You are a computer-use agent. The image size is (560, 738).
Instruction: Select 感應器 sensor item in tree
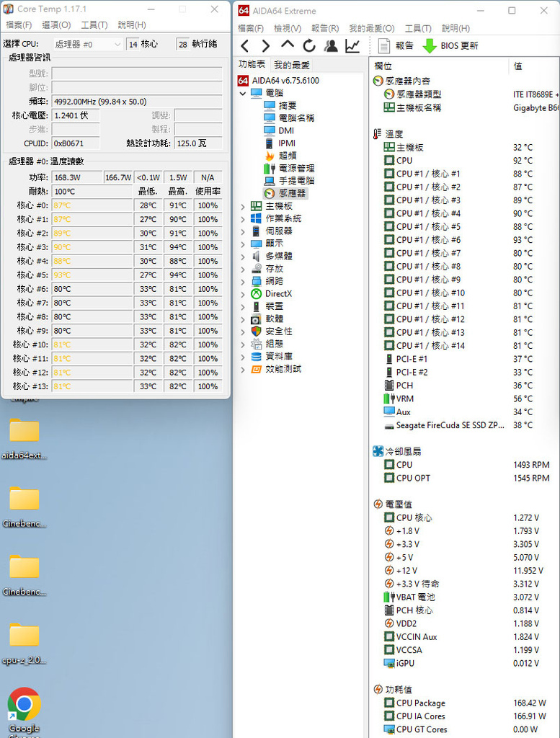coord(285,193)
